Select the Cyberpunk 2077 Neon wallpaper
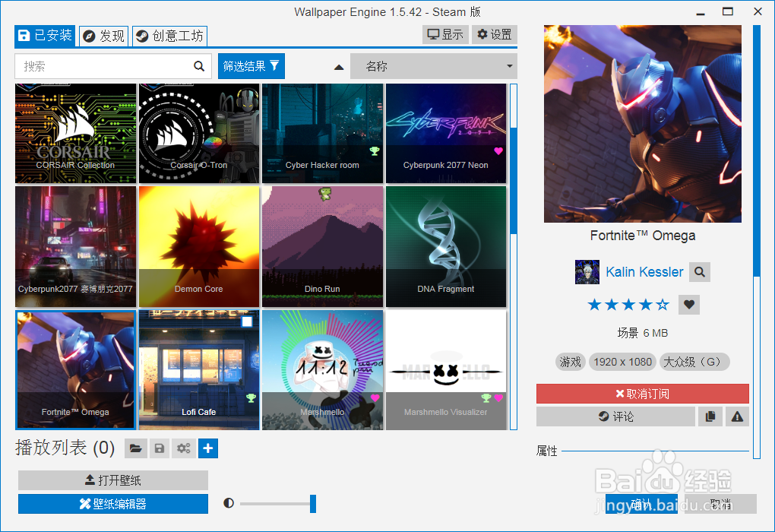Viewport: 775px width, 532px height. click(446, 134)
